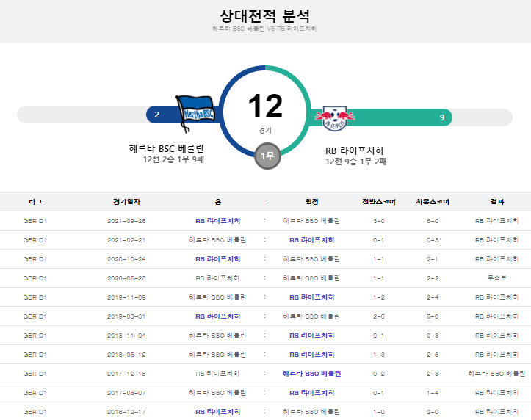
Task: Click away team RB 라이프치히 in 2019-11-09 row
Action: click(311, 297)
